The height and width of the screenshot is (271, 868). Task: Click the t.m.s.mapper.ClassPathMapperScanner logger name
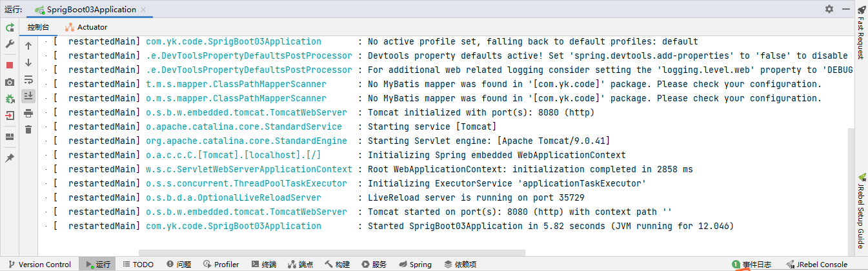click(236, 84)
